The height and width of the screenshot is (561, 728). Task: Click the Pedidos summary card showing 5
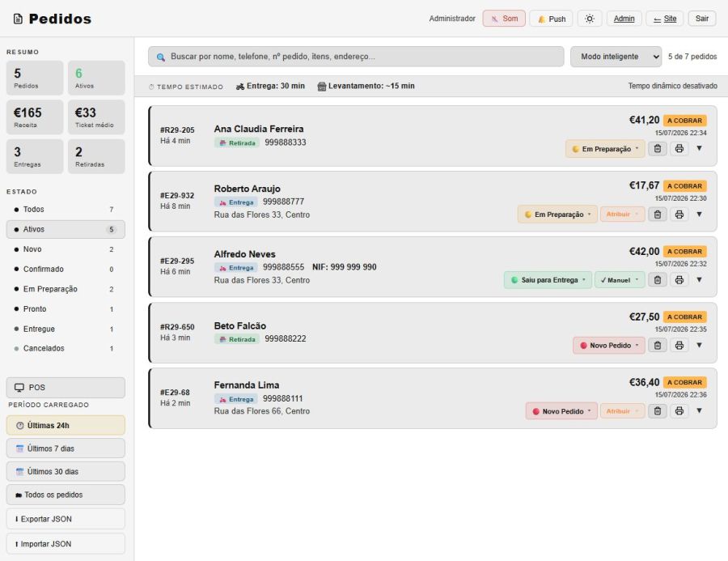[x=35, y=78]
